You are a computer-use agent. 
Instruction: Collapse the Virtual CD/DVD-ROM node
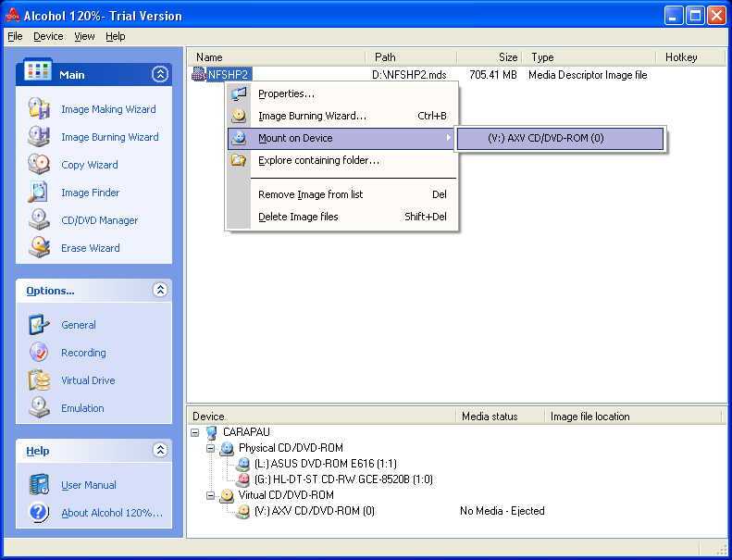point(211,495)
